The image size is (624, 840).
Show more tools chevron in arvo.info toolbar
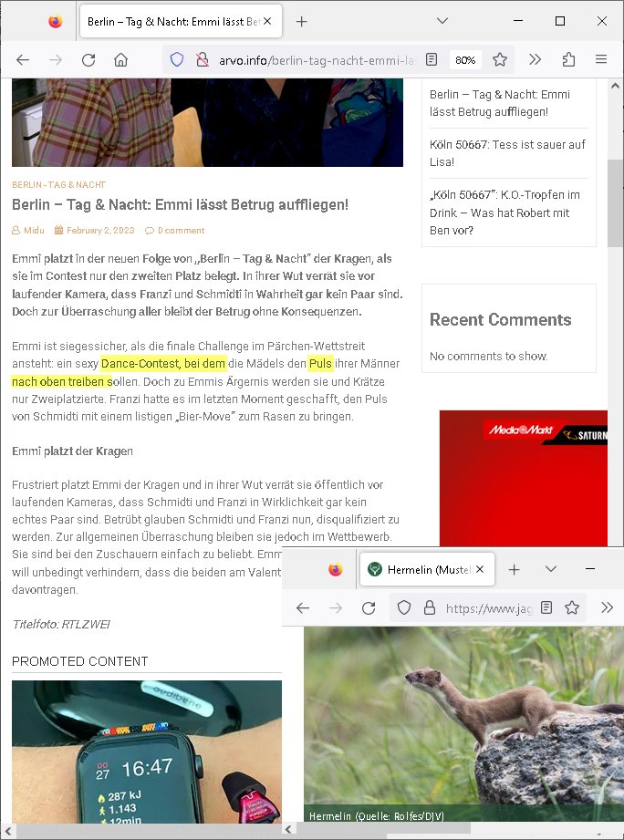[535, 59]
